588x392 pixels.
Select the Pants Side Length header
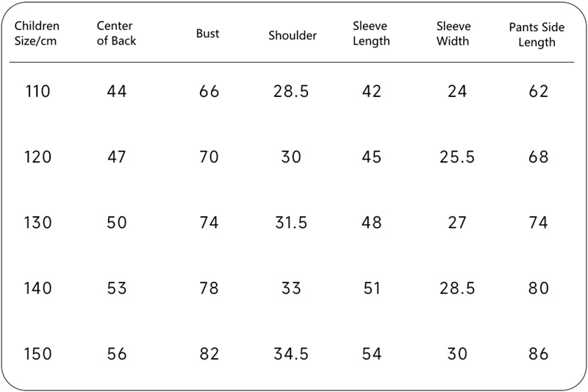(x=537, y=35)
